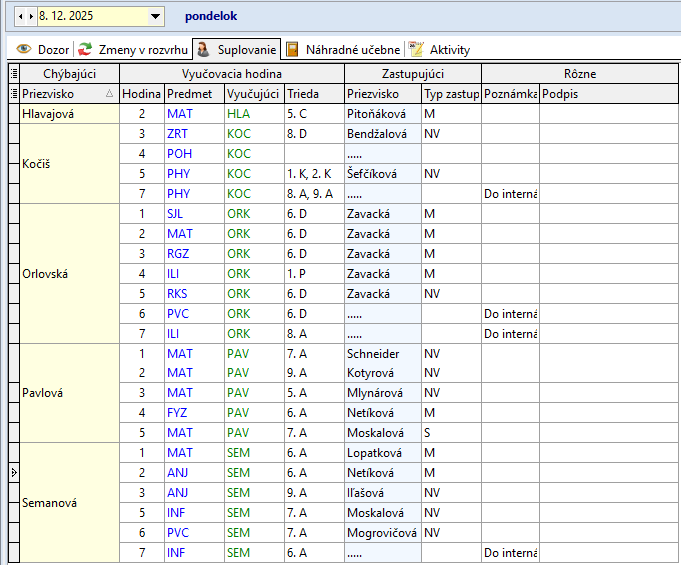
Task: Click substitute cell Pitoňáková
Action: [x=382, y=114]
